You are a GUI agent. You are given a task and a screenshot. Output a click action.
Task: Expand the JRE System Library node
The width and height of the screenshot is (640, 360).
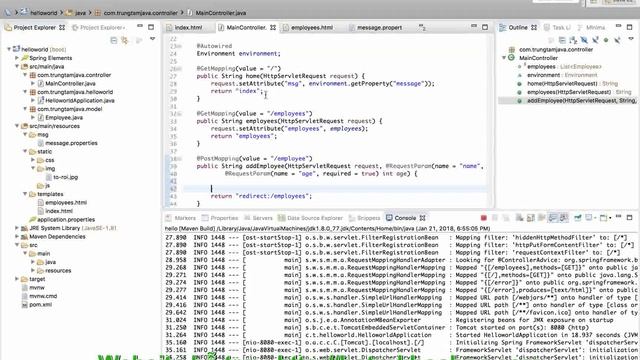click(17, 228)
